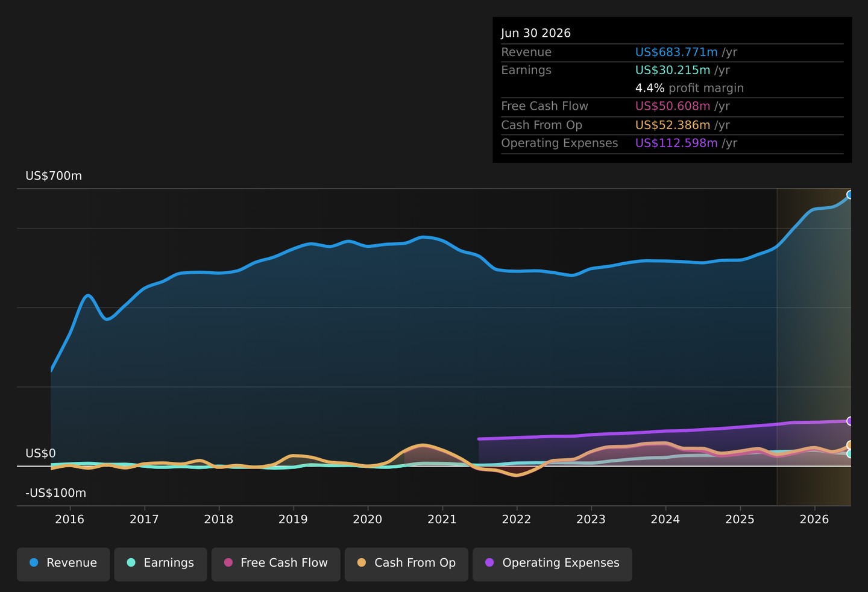Select the 2016 x-axis label
The width and height of the screenshot is (868, 592).
(x=70, y=520)
